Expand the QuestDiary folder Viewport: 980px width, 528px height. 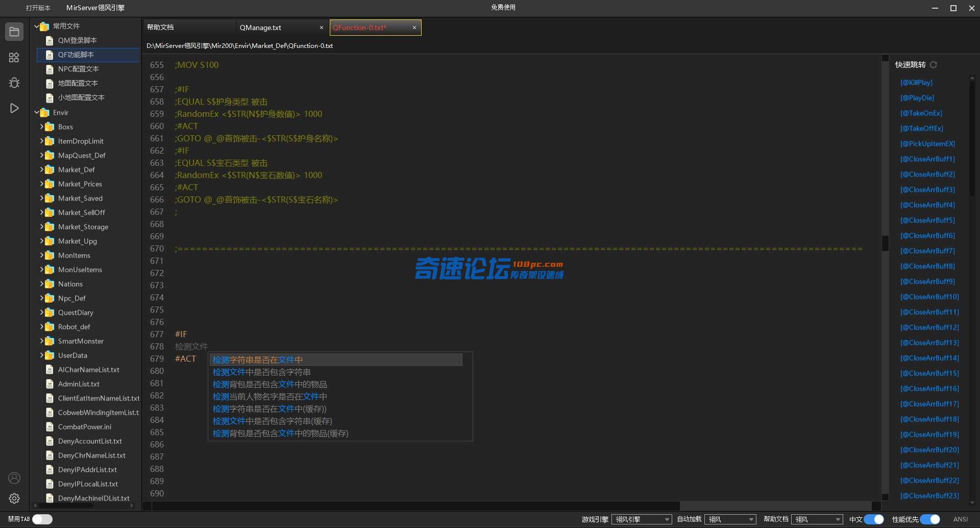[42, 312]
